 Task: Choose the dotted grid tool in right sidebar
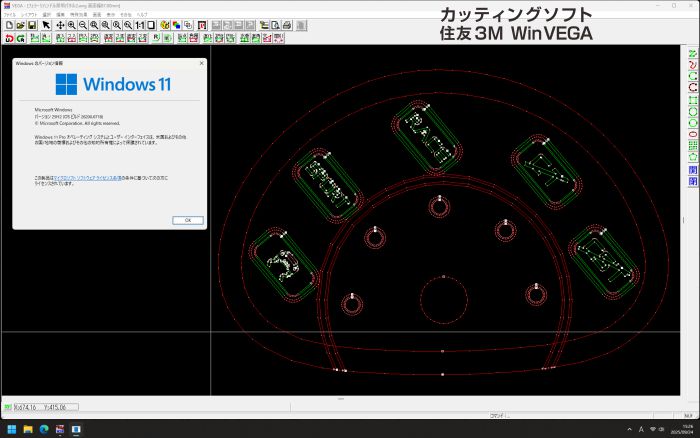[x=692, y=146]
